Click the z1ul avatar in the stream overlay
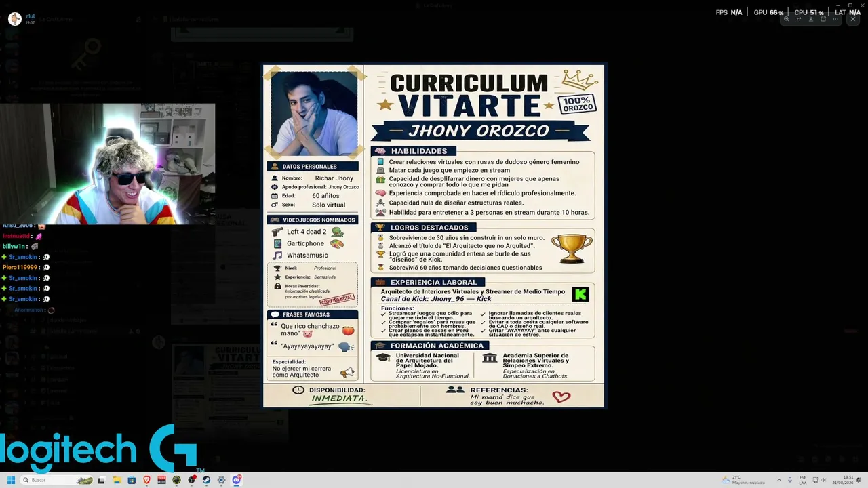 tap(14, 19)
